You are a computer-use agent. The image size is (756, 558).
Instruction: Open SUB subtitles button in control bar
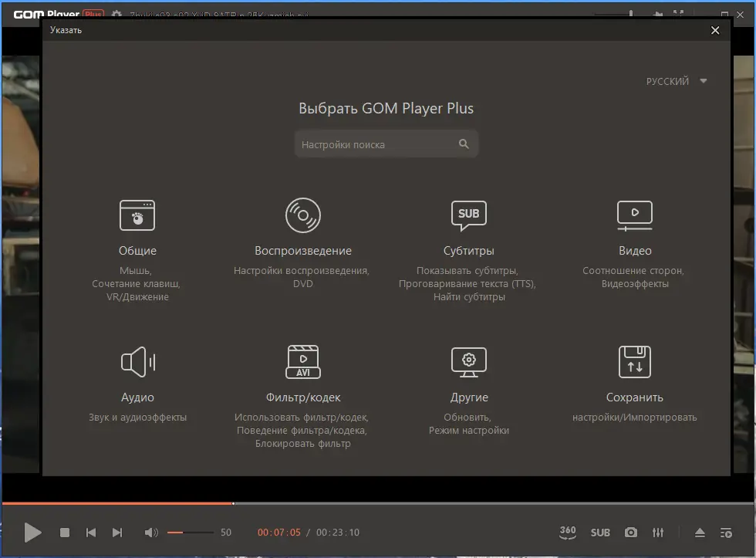[x=600, y=533]
